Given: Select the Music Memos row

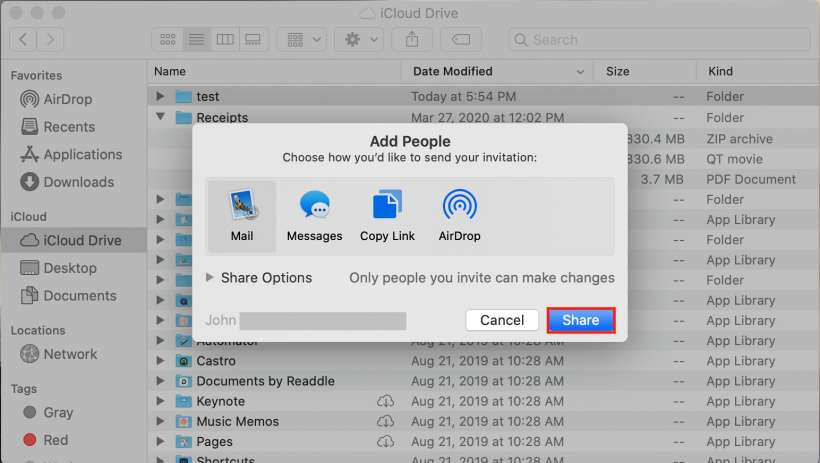Looking at the screenshot, I should [484, 421].
